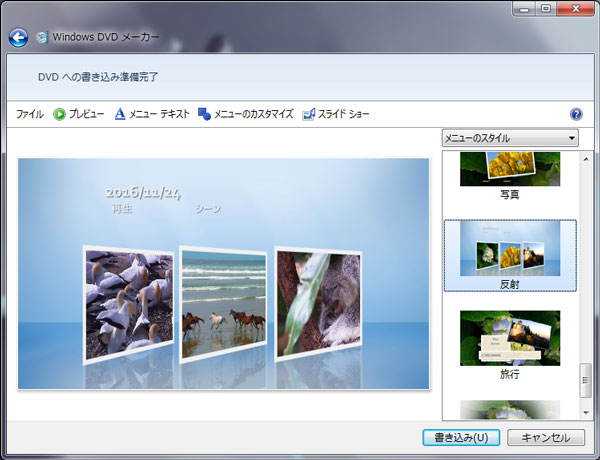
Task: Click the Customize Menu icon
Action: tap(204, 114)
